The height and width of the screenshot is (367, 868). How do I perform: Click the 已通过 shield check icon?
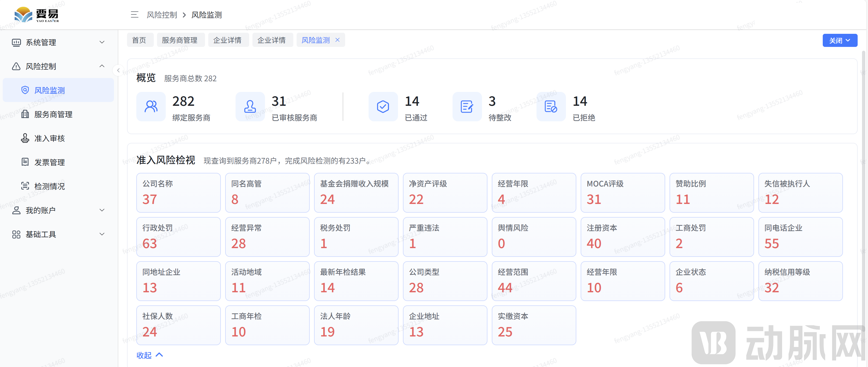383,107
